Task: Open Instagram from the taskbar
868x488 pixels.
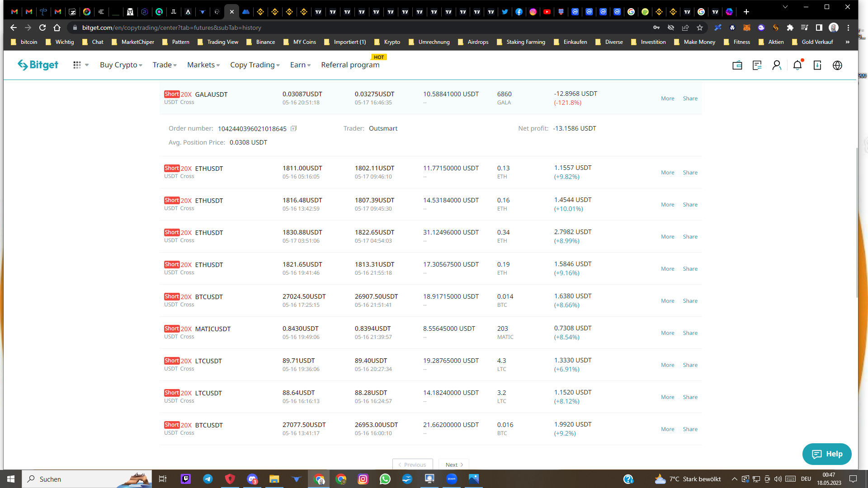Action: tap(363, 479)
